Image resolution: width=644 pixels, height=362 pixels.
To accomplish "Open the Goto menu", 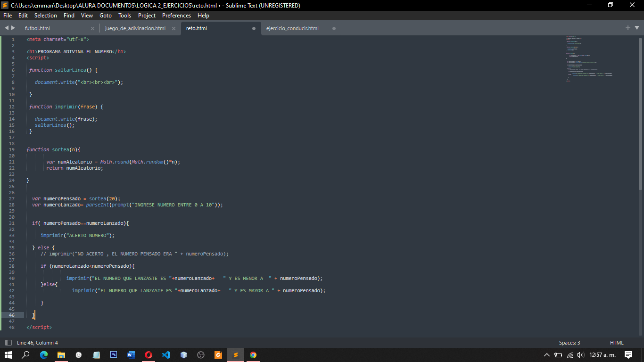I will 106,16.
